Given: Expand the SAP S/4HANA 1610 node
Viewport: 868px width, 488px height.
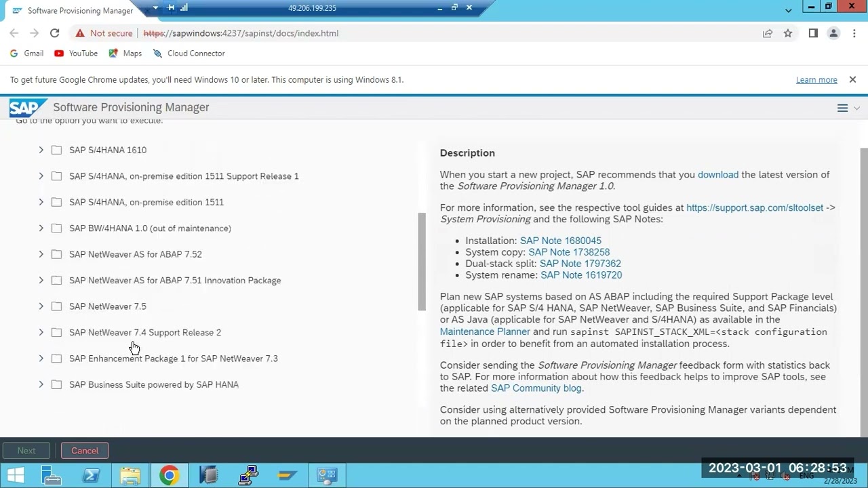Looking at the screenshot, I should tap(41, 150).
